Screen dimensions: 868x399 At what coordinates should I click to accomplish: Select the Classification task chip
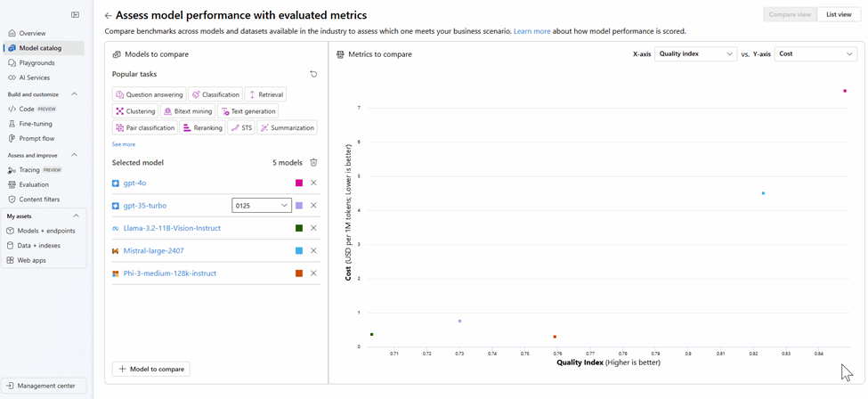[x=215, y=94]
